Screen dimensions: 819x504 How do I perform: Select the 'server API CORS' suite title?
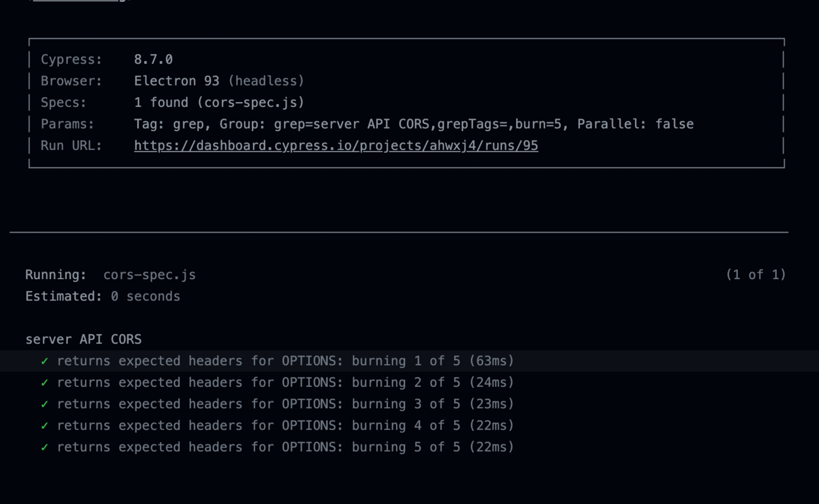(x=83, y=340)
